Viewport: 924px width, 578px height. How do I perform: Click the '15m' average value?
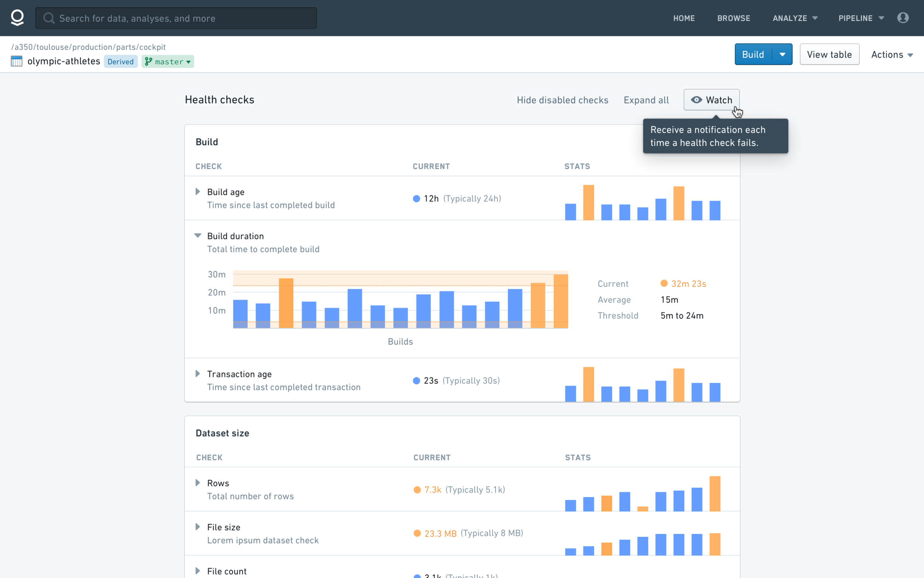[669, 300]
